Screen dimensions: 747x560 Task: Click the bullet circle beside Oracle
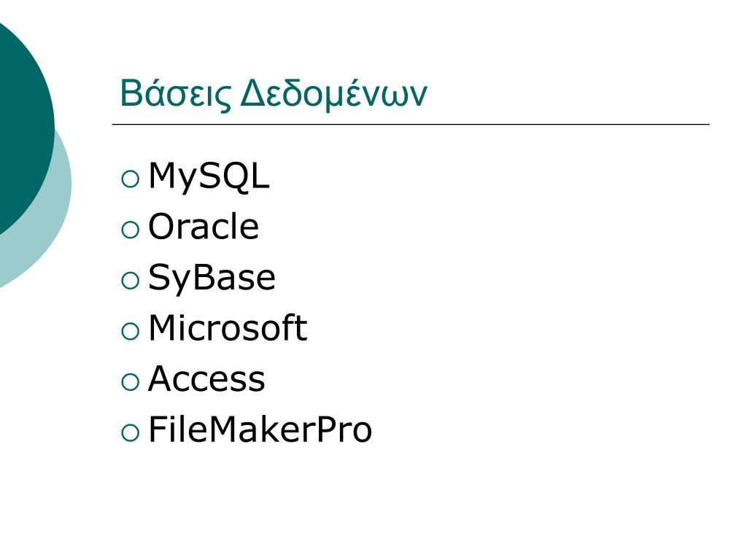(130, 230)
